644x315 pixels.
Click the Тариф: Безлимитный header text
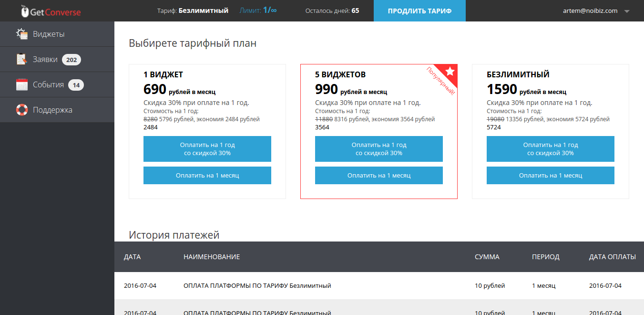[193, 10]
